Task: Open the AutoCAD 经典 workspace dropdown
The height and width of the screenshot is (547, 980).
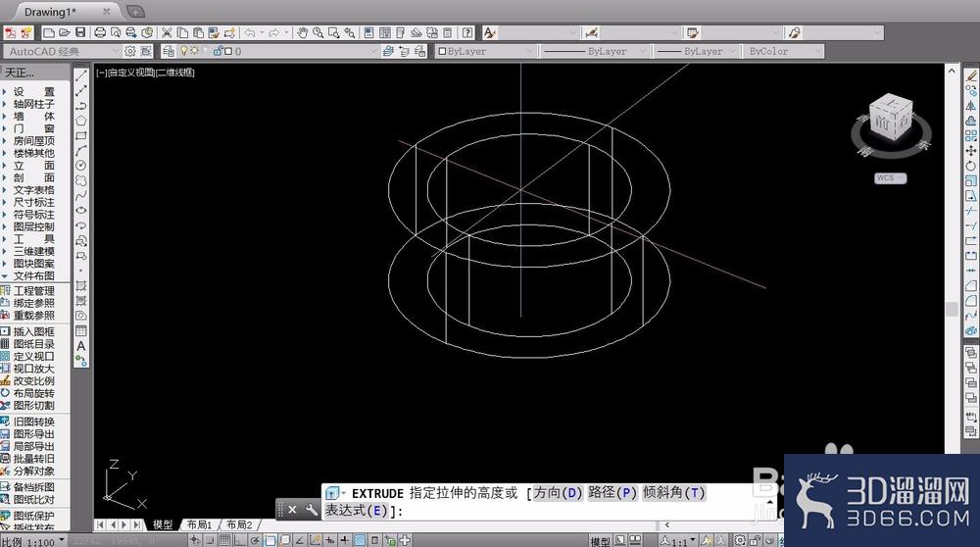Action: tap(61, 51)
